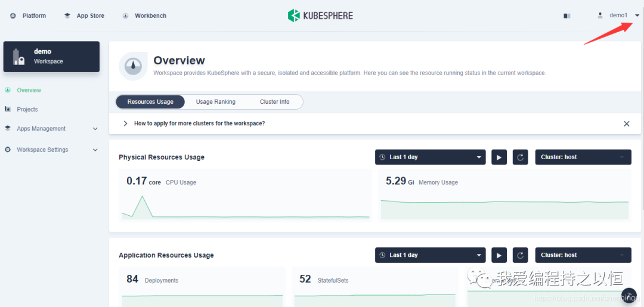644x307 pixels.
Task: Click the Platform gear icon
Action: coord(13,16)
